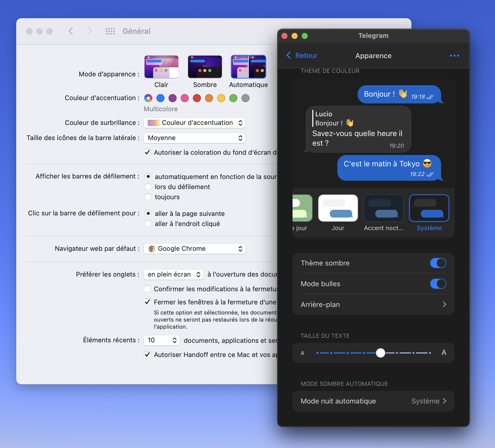Choose the Accent nocturne theme preview
The width and height of the screenshot is (495, 448).
pyautogui.click(x=383, y=208)
